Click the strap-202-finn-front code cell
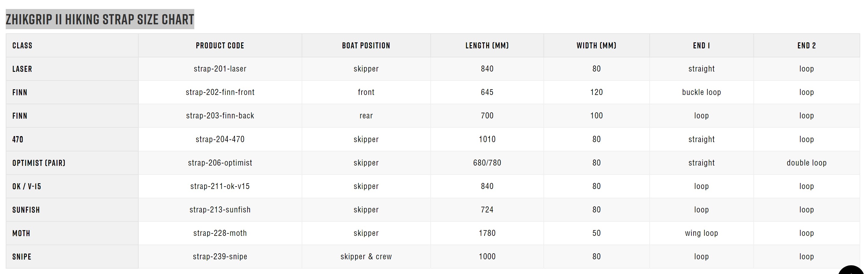868x274 pixels. [x=220, y=92]
